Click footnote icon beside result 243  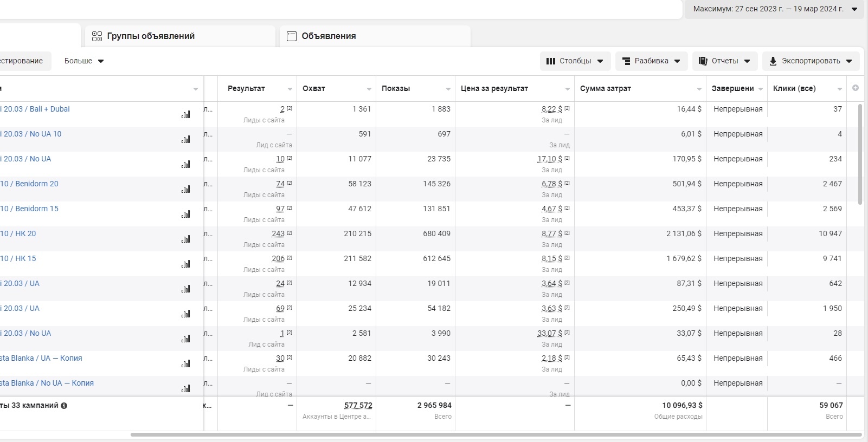coord(290,233)
